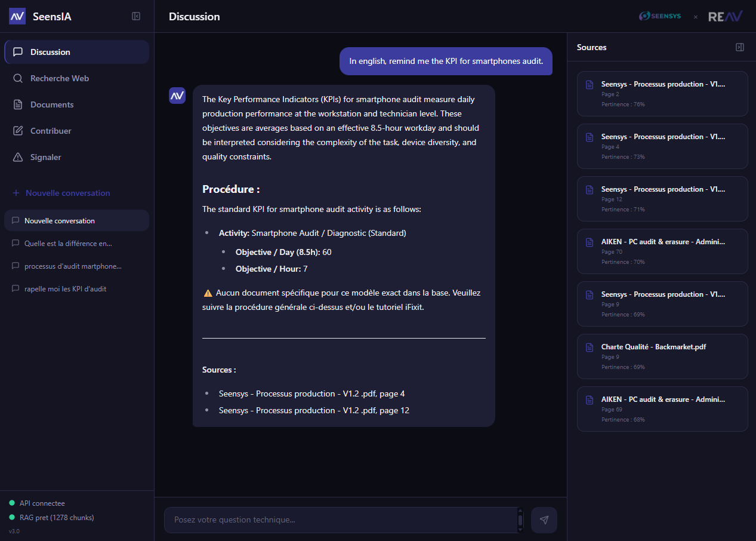Collapse the left navigation sidebar
756x541 pixels.
(x=136, y=16)
